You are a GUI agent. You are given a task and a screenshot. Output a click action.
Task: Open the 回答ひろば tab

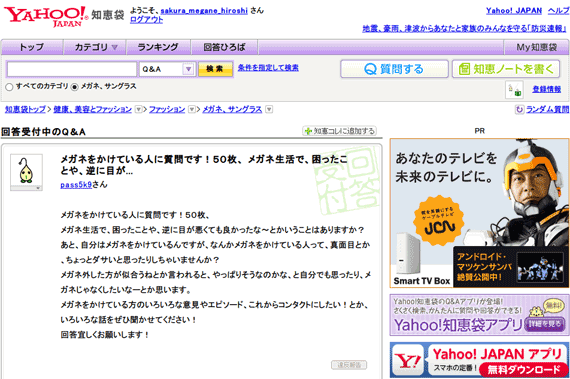pyautogui.click(x=224, y=47)
